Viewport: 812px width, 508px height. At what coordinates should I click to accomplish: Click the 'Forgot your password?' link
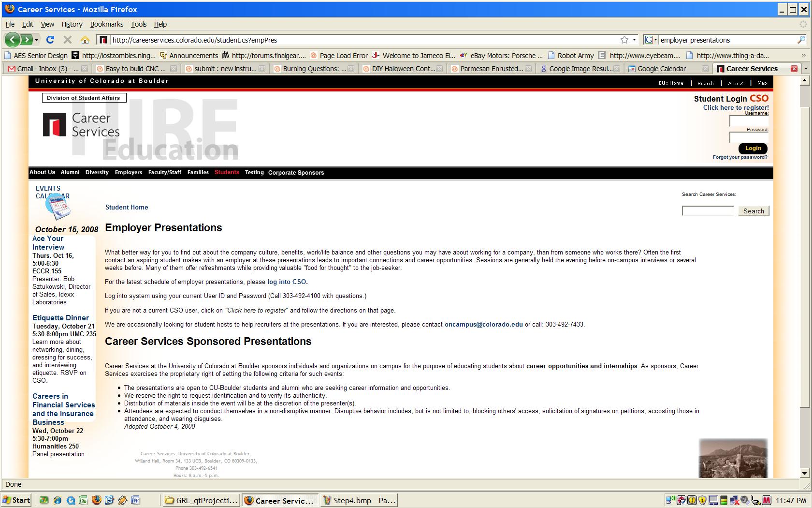(740, 157)
